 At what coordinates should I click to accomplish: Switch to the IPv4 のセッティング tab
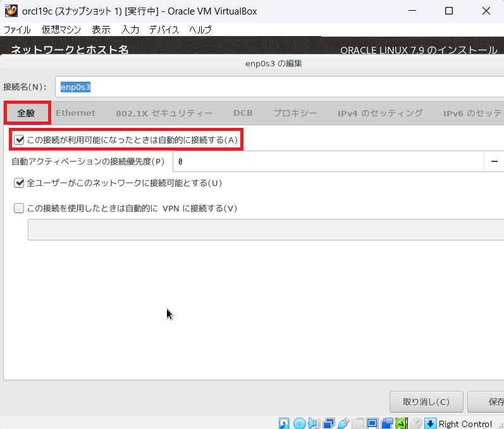(379, 113)
